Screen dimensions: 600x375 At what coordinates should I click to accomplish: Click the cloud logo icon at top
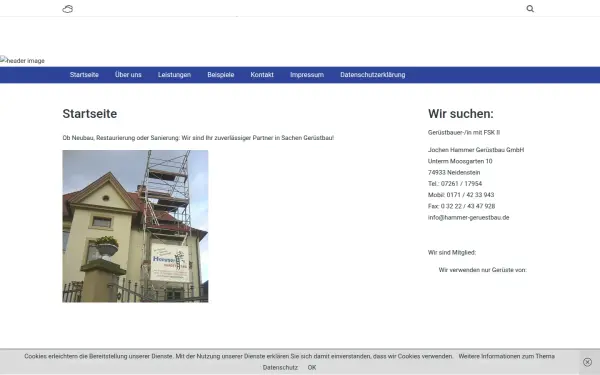[68, 9]
